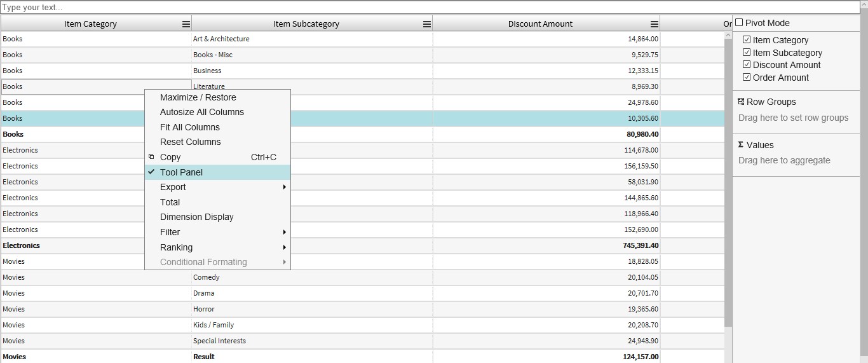Open Item Category column menu icon
This screenshot has height=363, width=868.
tap(186, 24)
